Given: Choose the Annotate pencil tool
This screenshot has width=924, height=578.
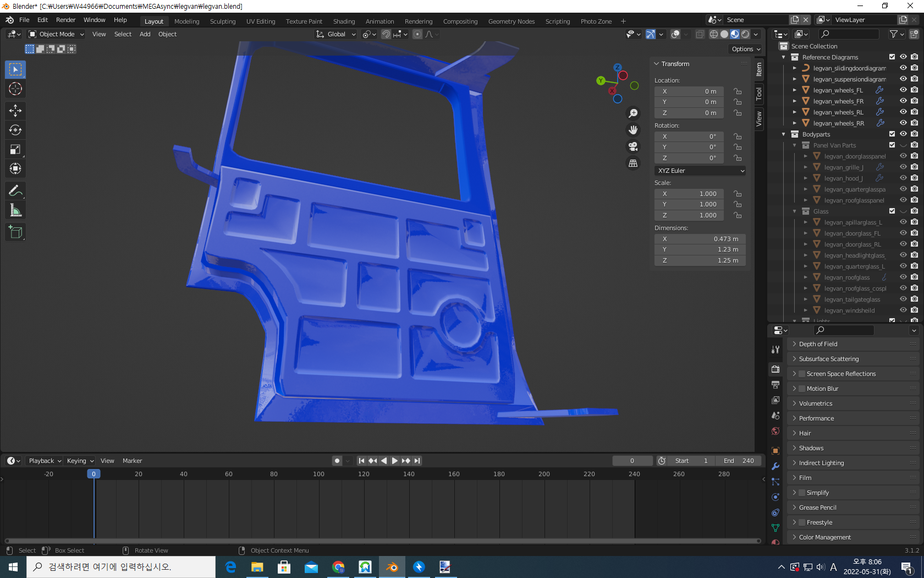Looking at the screenshot, I should point(15,191).
